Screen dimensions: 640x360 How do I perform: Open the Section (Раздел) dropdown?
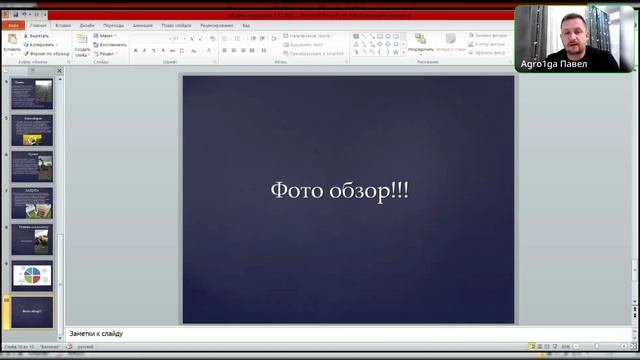(106, 53)
